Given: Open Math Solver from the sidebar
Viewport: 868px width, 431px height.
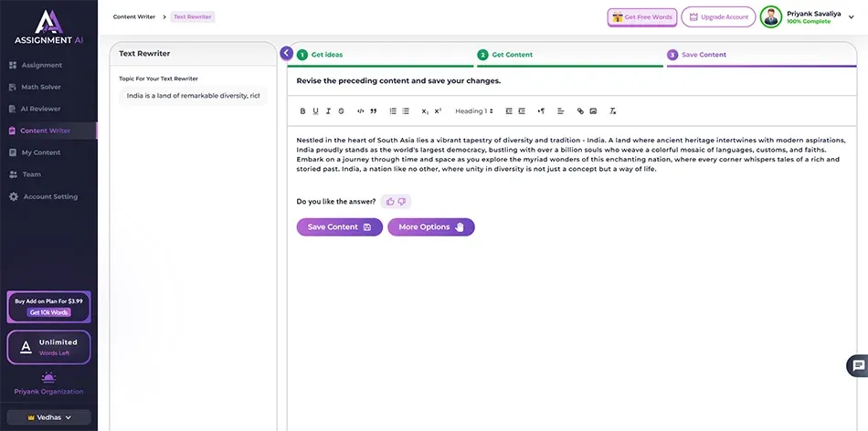Looking at the screenshot, I should pos(41,88).
